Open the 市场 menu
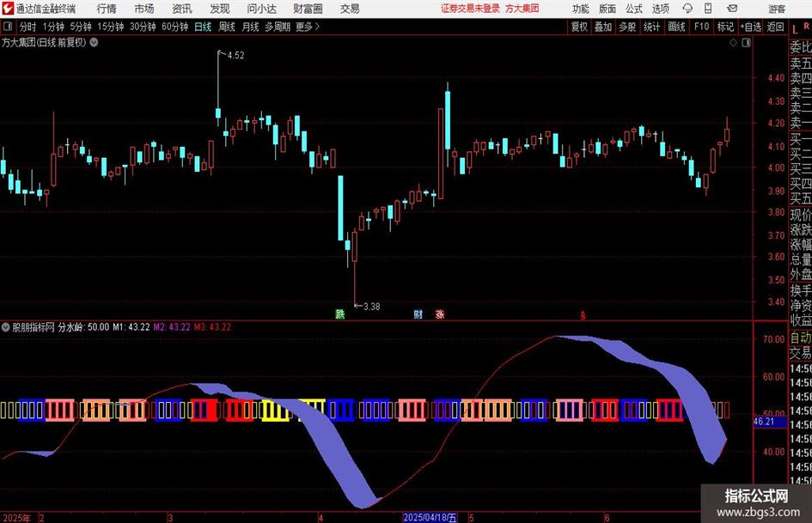812x523 pixels. point(144,9)
